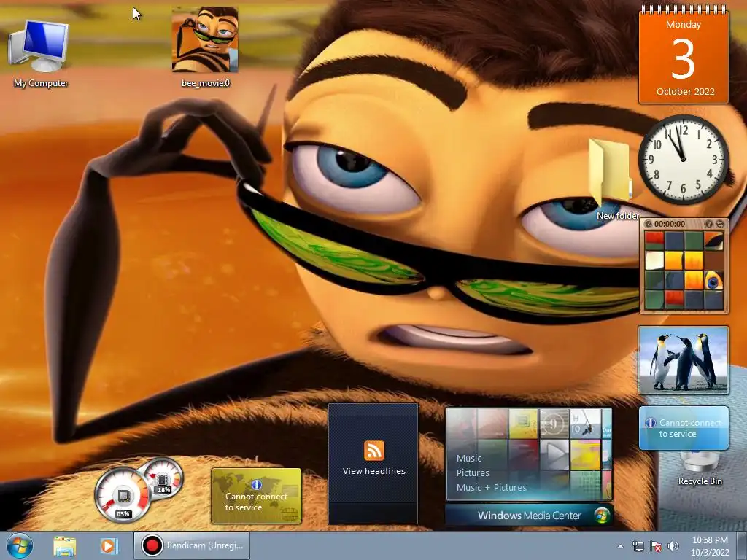Open the My Computer desktop icon
Viewport: 747px width, 560px height.
click(x=40, y=53)
